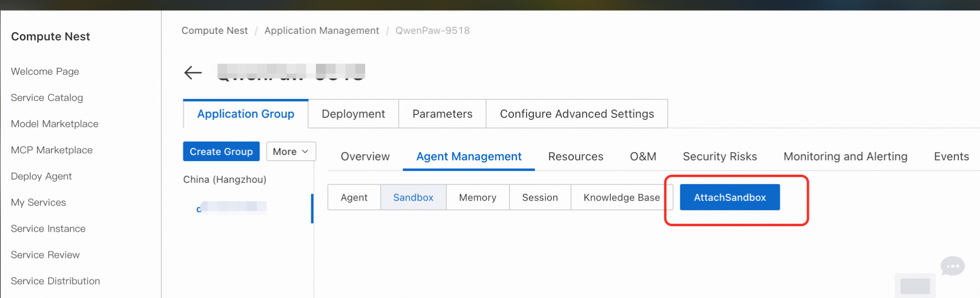Switch to the Deployment tab
Image resolution: width=980 pixels, height=298 pixels.
click(x=353, y=114)
